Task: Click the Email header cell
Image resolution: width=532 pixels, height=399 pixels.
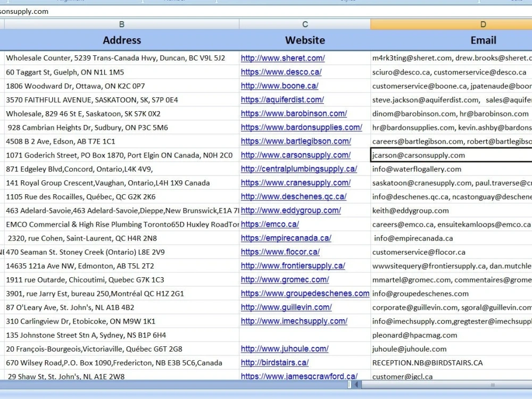Action: pyautogui.click(x=451, y=40)
